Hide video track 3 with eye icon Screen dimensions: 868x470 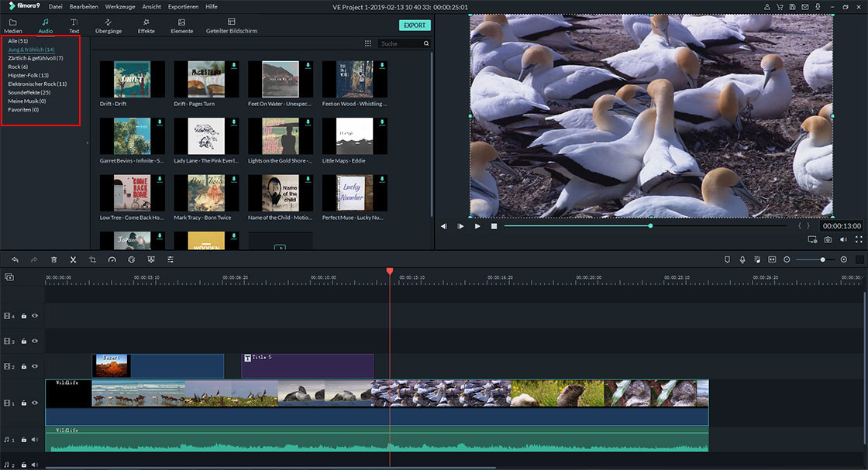click(35, 341)
